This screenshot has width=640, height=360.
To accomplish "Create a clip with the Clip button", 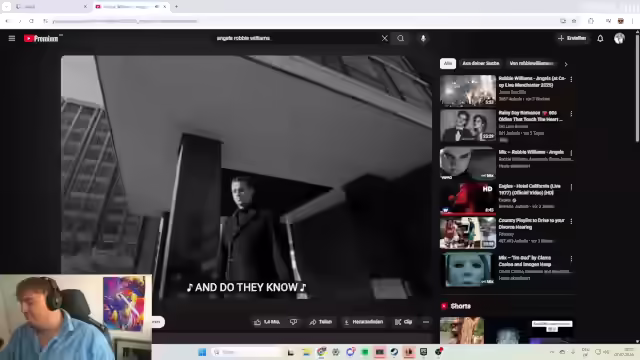I will pos(404,322).
